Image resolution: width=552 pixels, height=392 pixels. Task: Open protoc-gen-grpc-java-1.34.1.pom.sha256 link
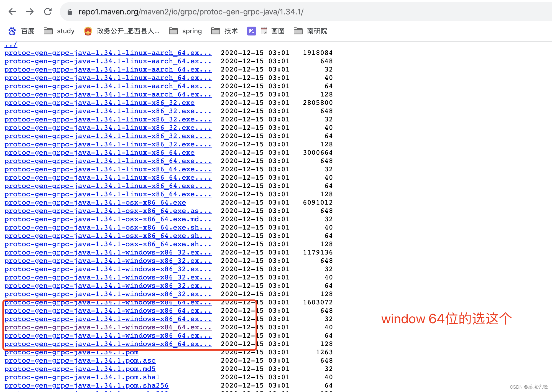pos(86,385)
